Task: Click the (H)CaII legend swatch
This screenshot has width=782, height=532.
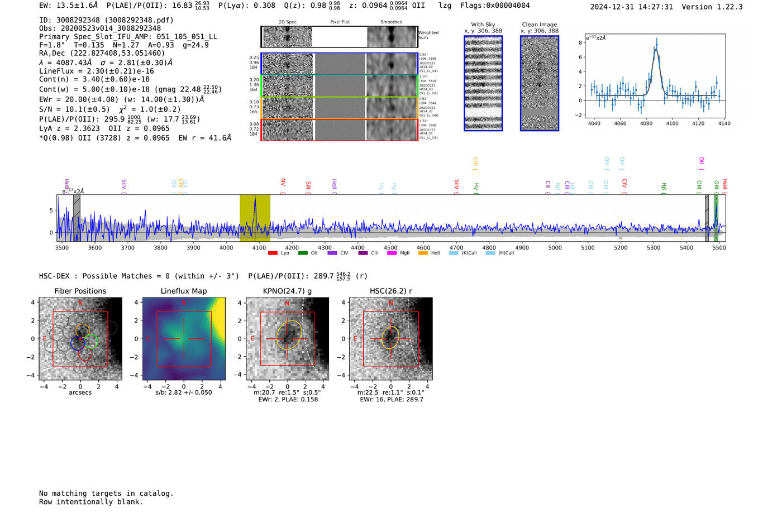Action: coord(490,253)
